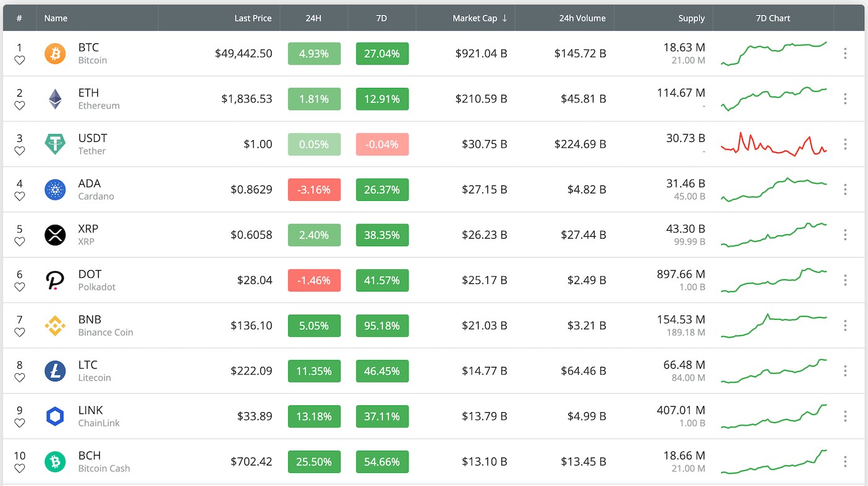Expand the more options menu for XRP

[x=845, y=235]
